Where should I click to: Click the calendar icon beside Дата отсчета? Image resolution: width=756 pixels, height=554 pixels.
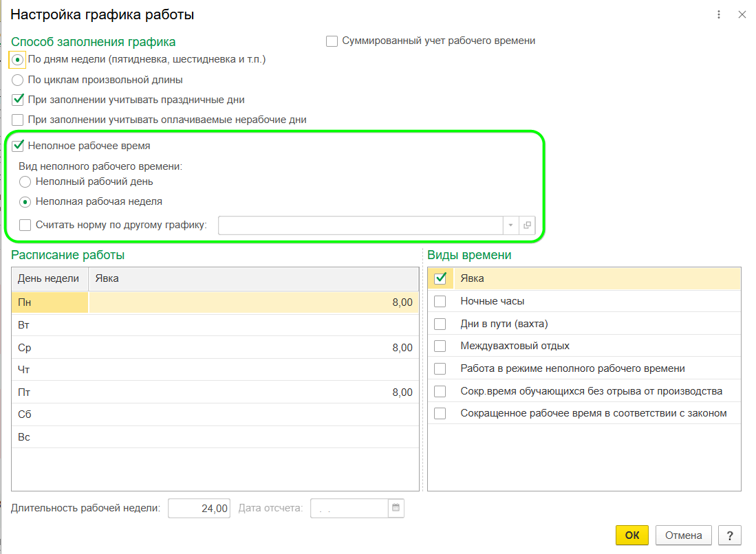pos(396,509)
